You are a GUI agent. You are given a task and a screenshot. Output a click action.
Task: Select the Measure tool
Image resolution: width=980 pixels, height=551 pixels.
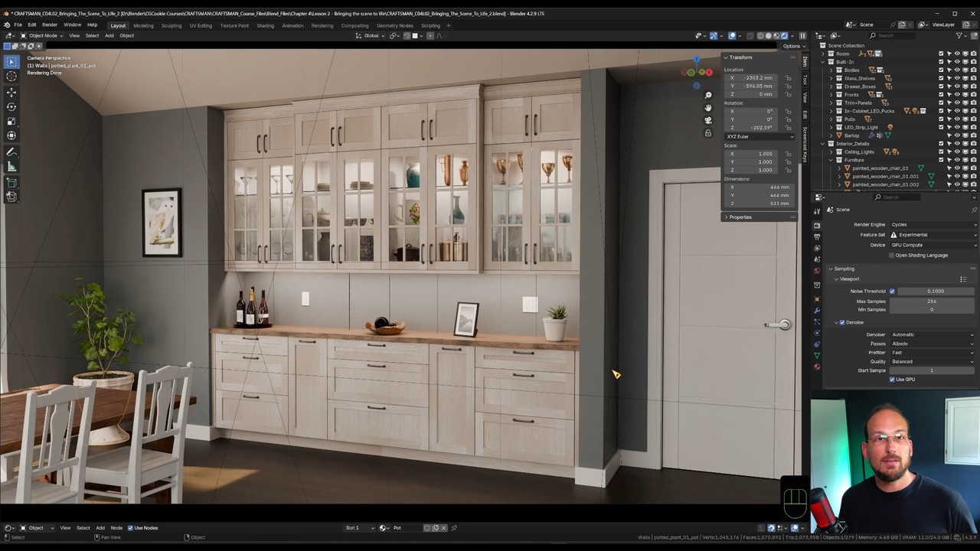pyautogui.click(x=11, y=167)
